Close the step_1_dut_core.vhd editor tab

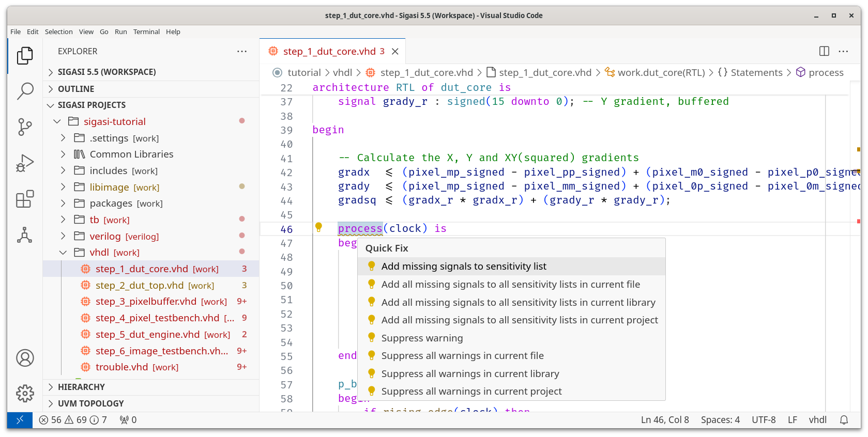(x=395, y=51)
